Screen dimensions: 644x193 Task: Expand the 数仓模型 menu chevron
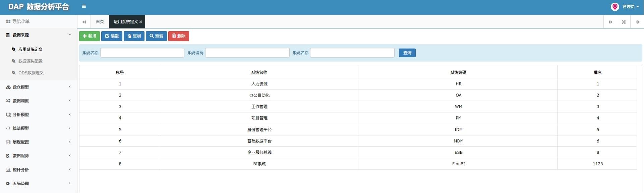pos(70,87)
